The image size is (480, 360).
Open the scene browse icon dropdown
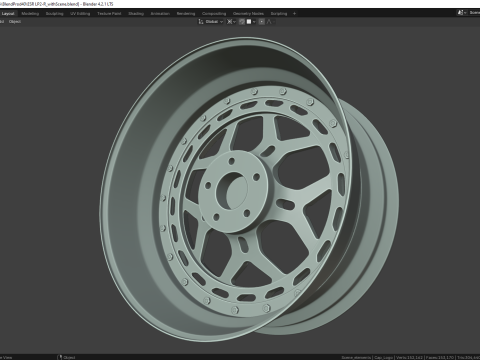(462, 13)
